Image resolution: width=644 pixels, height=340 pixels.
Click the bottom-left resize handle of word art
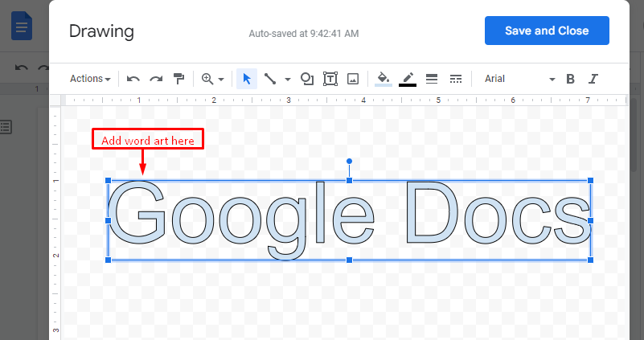[109, 260]
